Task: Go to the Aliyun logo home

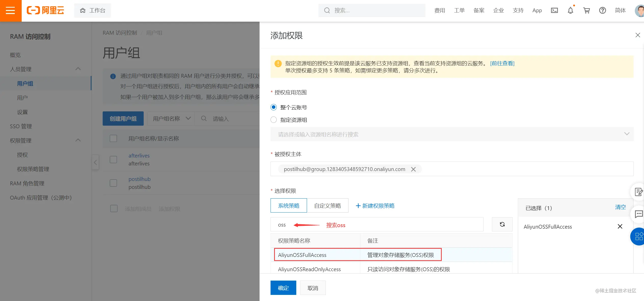Action: (45, 10)
